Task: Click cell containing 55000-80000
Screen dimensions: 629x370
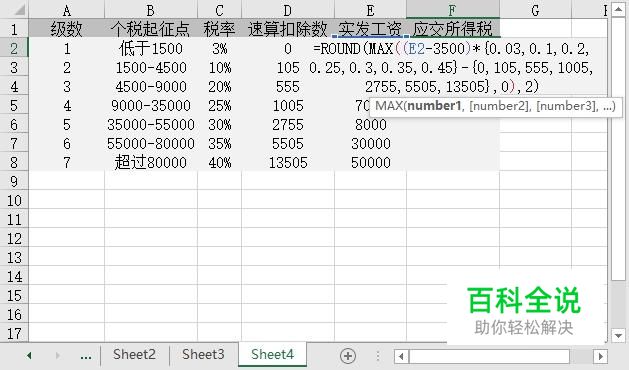Action: pos(151,143)
